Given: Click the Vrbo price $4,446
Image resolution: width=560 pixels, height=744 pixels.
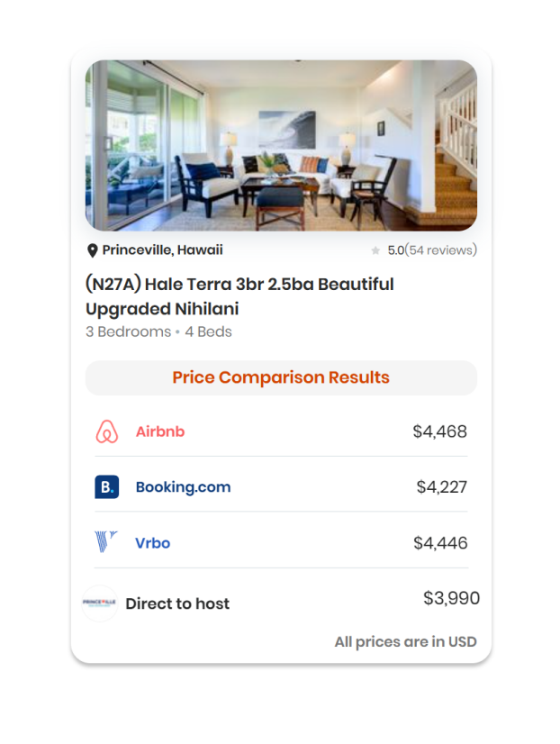Looking at the screenshot, I should tap(440, 543).
